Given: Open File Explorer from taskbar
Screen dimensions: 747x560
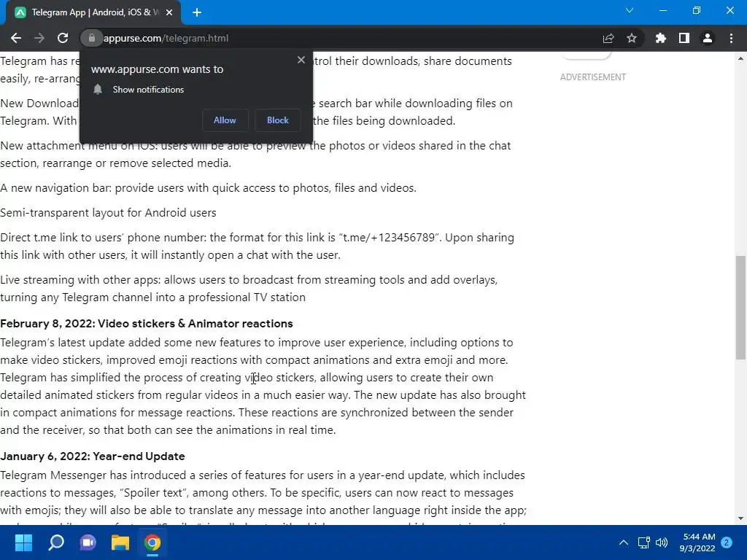Looking at the screenshot, I should click(120, 542).
